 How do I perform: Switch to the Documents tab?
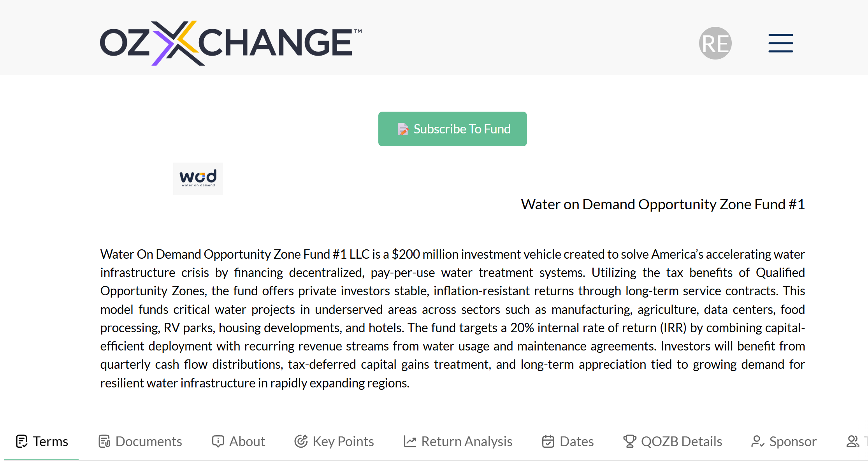pyautogui.click(x=148, y=441)
